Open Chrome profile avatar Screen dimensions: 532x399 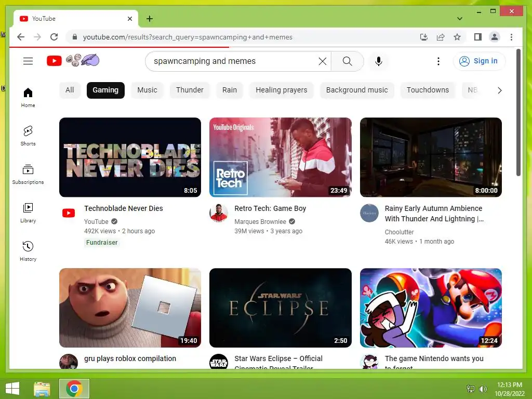coord(495,37)
